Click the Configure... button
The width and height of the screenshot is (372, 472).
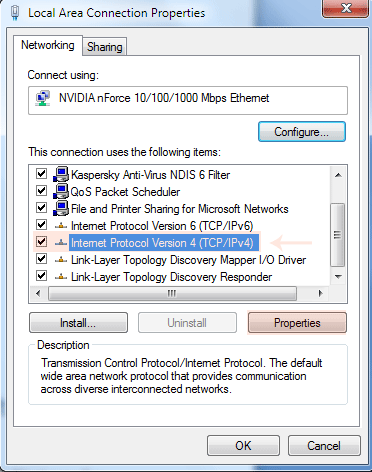click(302, 132)
